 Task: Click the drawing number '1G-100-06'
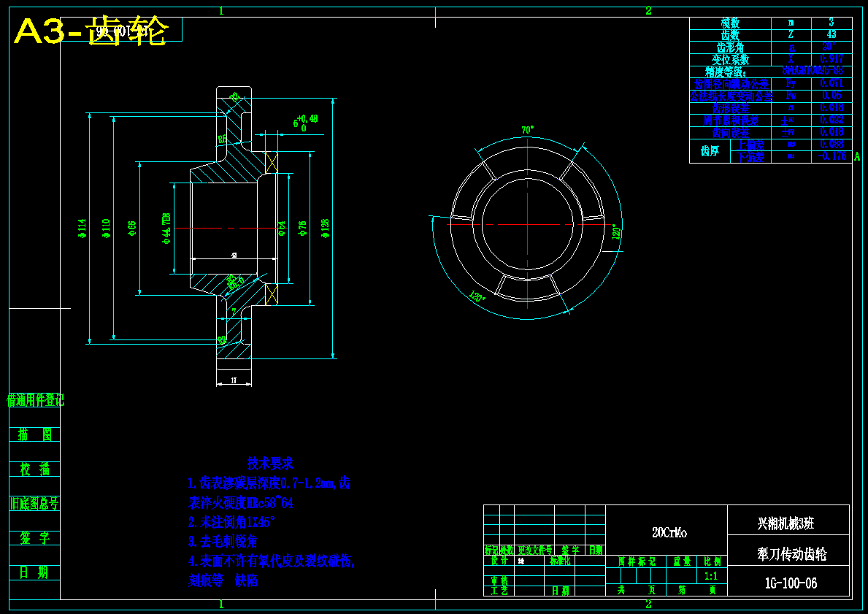coord(791,583)
